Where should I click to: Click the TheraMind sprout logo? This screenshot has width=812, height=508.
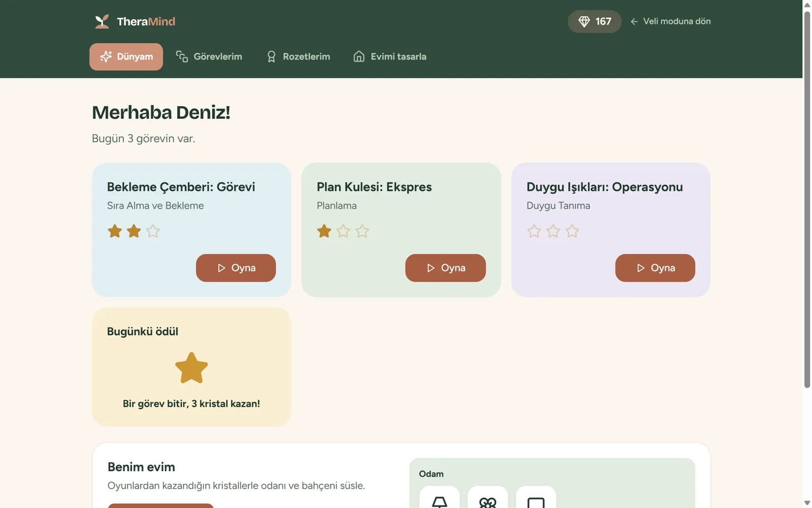(102, 21)
